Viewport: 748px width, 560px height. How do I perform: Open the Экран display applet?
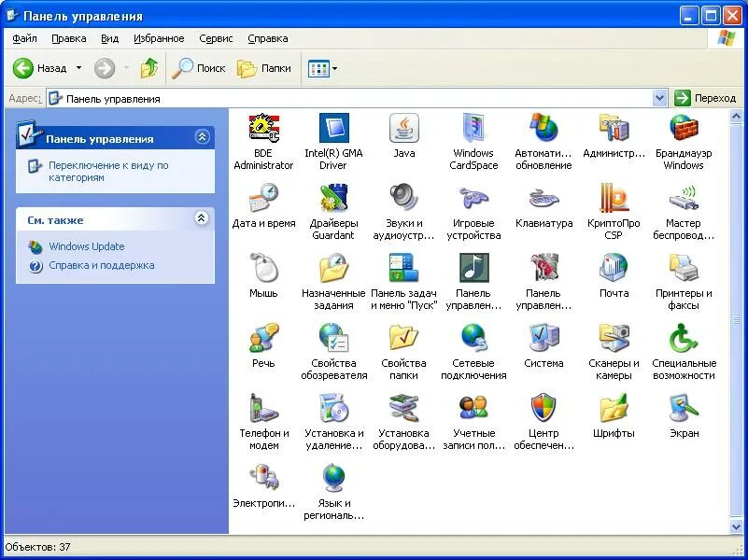tap(684, 408)
